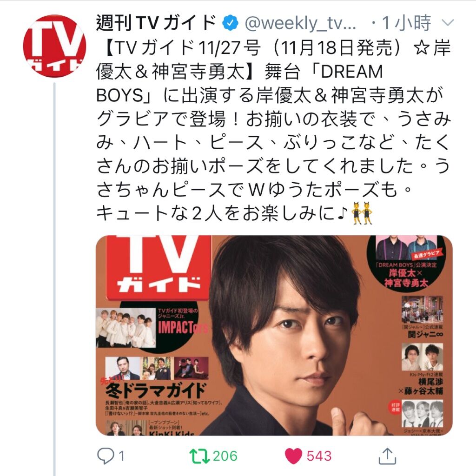Expand the tweet options chevron
Viewport: 476px width, 476px height.
click(x=447, y=22)
